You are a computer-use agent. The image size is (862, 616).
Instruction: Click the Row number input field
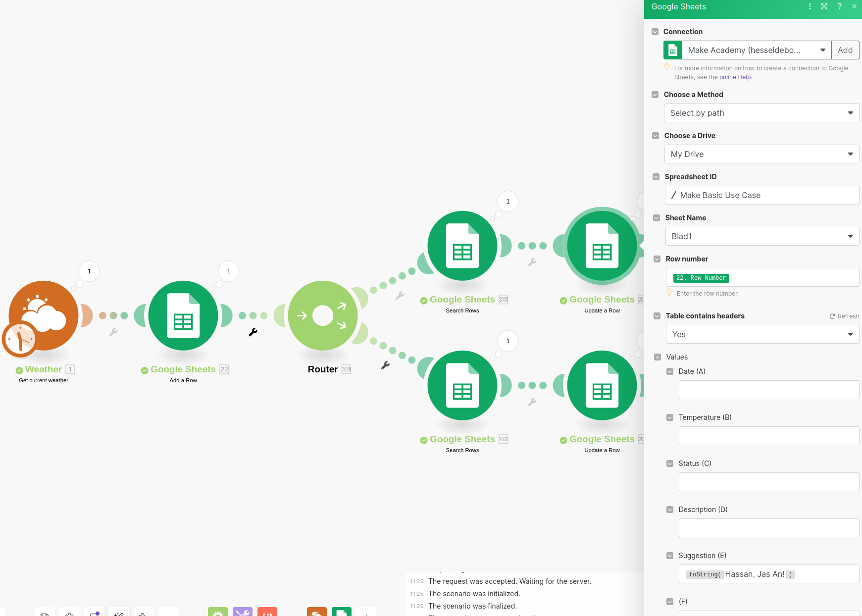pos(762,277)
